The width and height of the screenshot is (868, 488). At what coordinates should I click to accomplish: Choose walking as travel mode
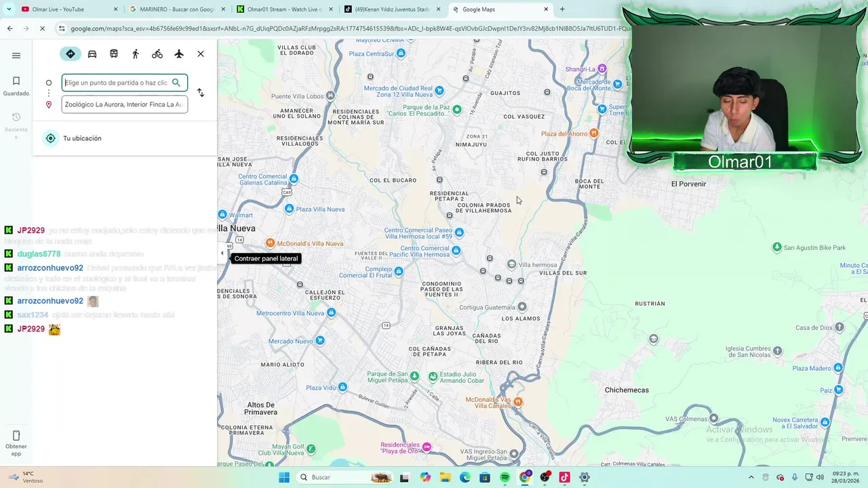tap(136, 54)
